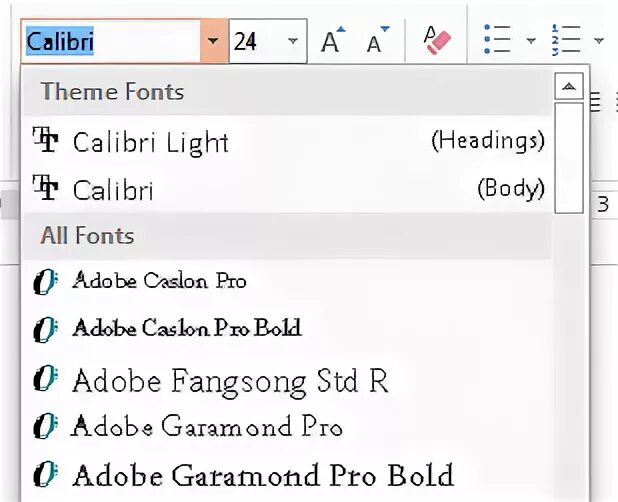Choose Adobe Fangsong Std R font
This screenshot has width=618, height=502.
(x=287, y=380)
